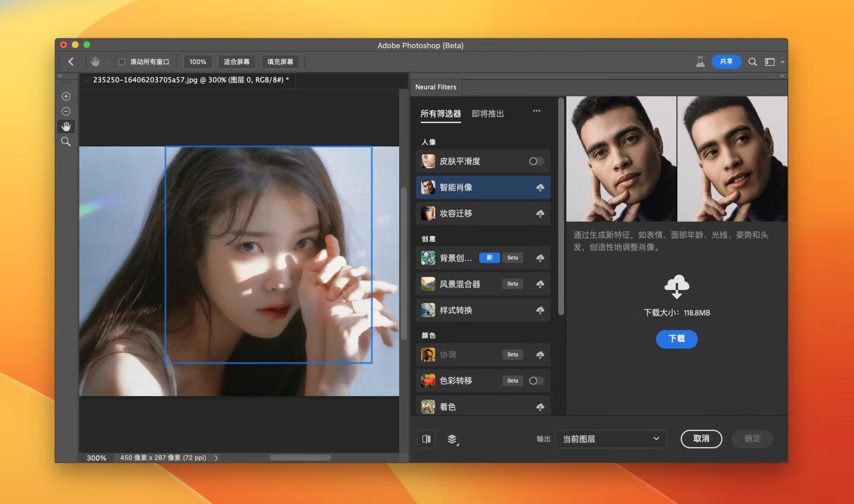
Task: Select the Neural Filters panel tab
Action: pyautogui.click(x=436, y=87)
